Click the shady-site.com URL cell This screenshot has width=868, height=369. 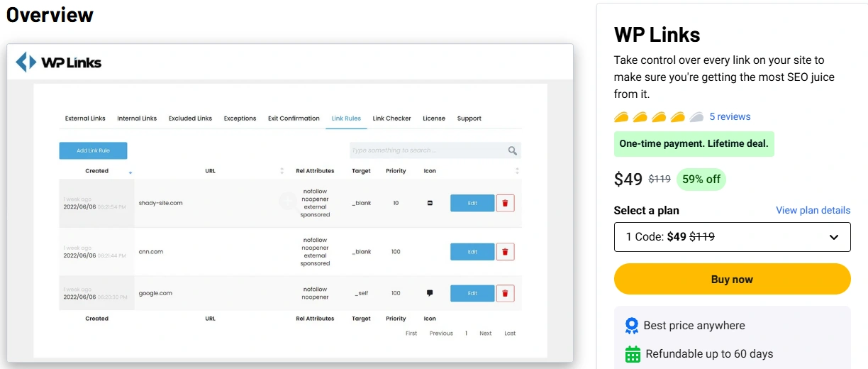tap(161, 203)
